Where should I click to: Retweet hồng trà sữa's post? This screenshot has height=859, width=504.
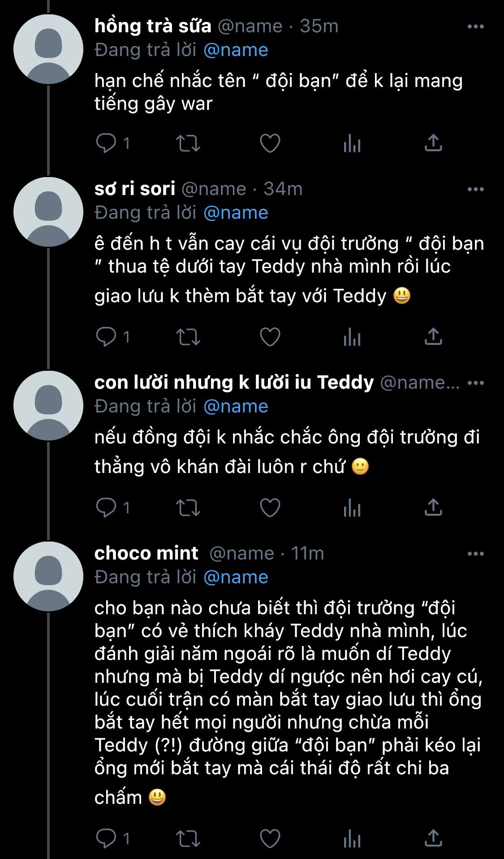coord(188,143)
